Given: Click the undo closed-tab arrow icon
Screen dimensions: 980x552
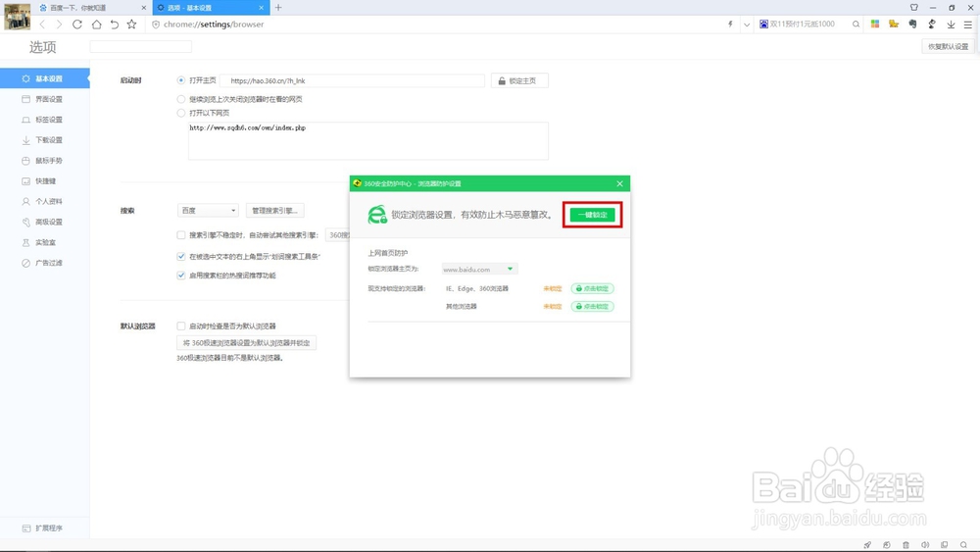Looking at the screenshot, I should [x=115, y=25].
